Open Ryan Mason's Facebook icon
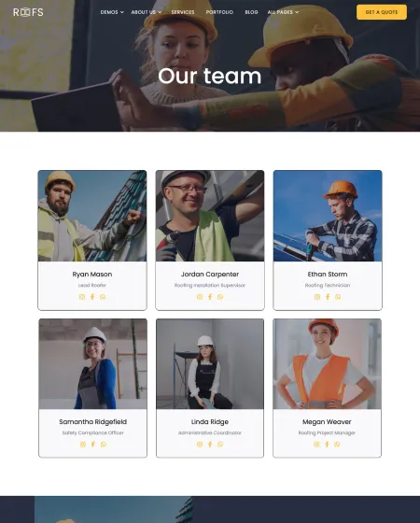 [92, 297]
